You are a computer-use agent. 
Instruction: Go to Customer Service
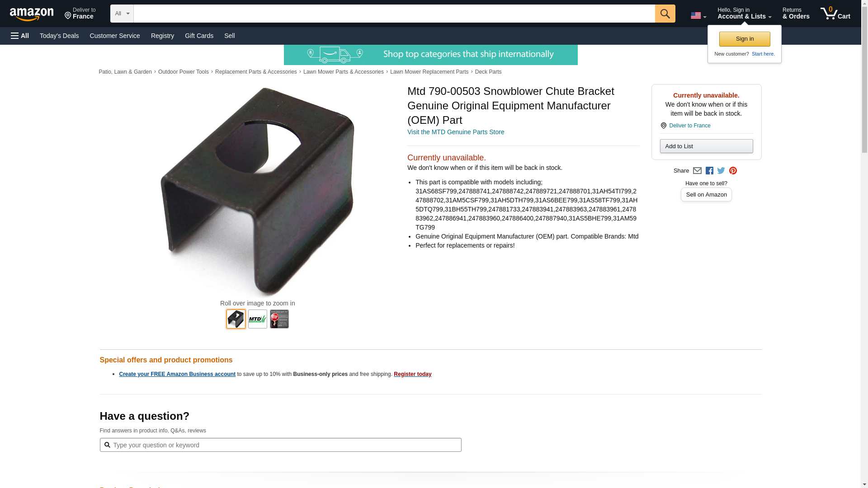coord(115,36)
